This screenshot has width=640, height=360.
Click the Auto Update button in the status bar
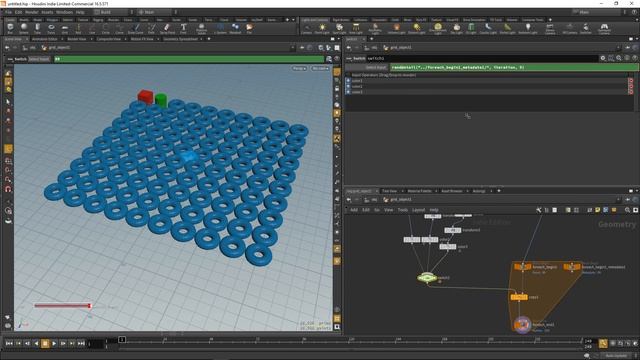(x=616, y=356)
